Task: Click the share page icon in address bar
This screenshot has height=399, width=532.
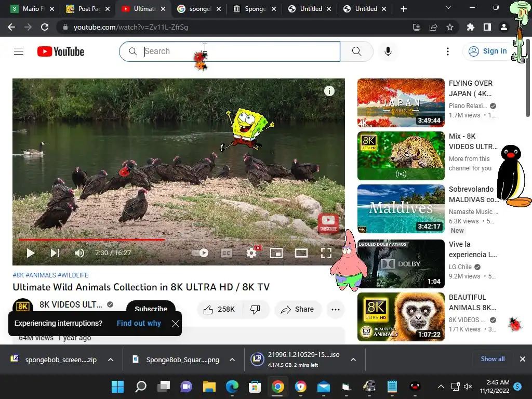Action: coord(433,27)
